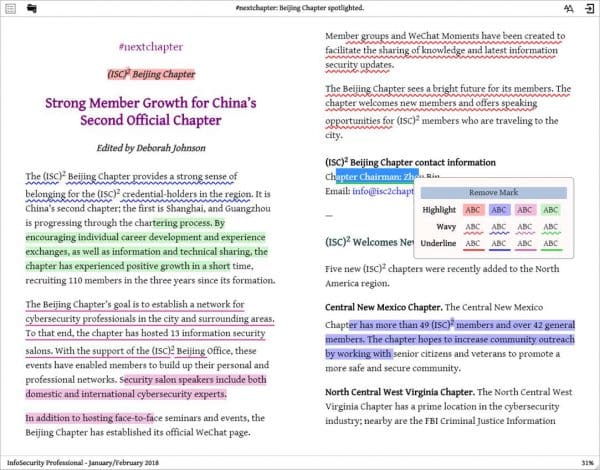This screenshot has width=600, height=470.
Task: Apply the pink wavy underline style
Action: click(x=525, y=227)
